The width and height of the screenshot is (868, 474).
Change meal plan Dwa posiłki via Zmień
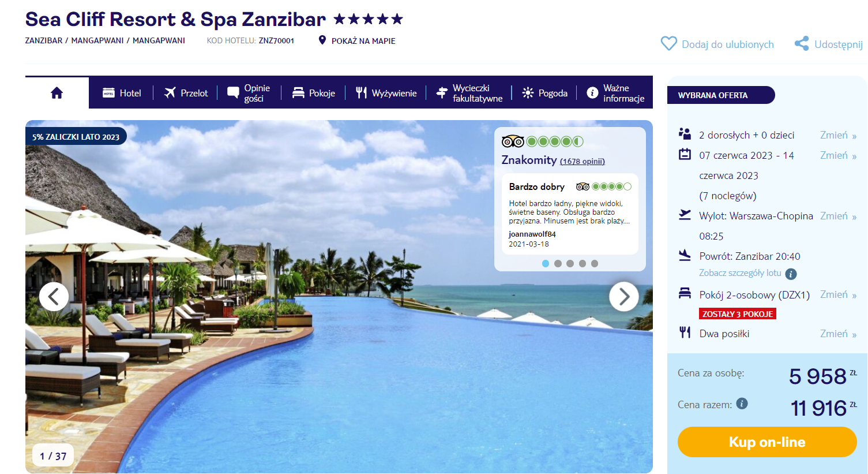point(838,334)
